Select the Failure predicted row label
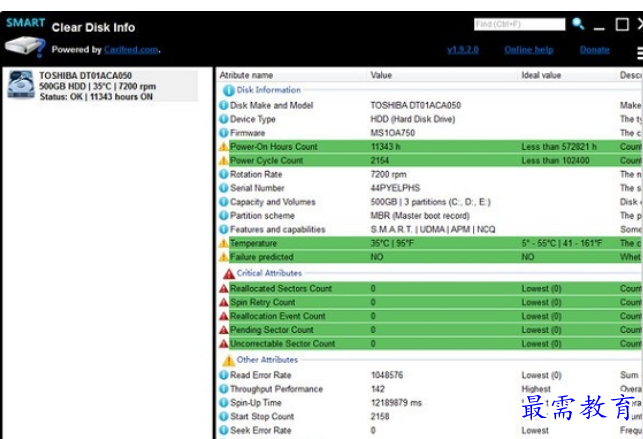The image size is (643, 439). [x=262, y=257]
